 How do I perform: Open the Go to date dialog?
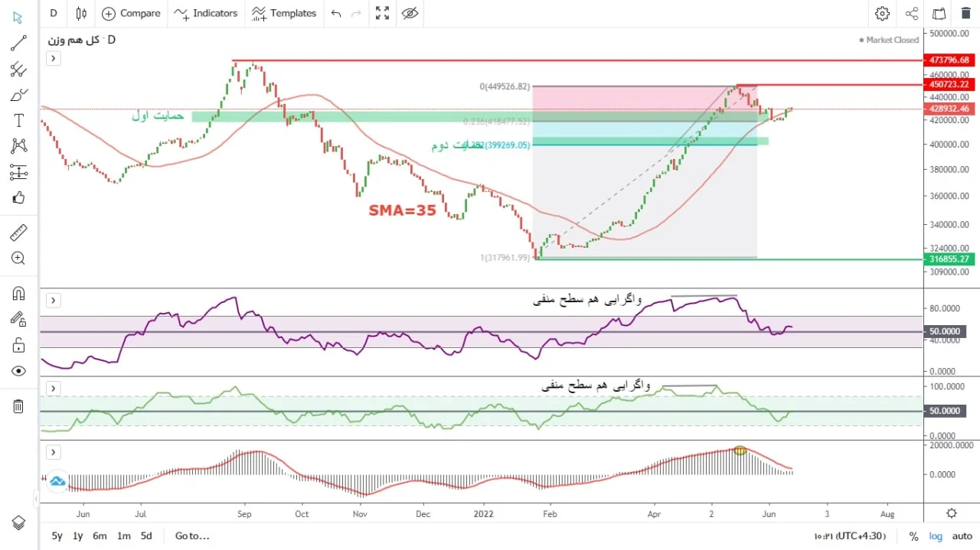pyautogui.click(x=192, y=535)
